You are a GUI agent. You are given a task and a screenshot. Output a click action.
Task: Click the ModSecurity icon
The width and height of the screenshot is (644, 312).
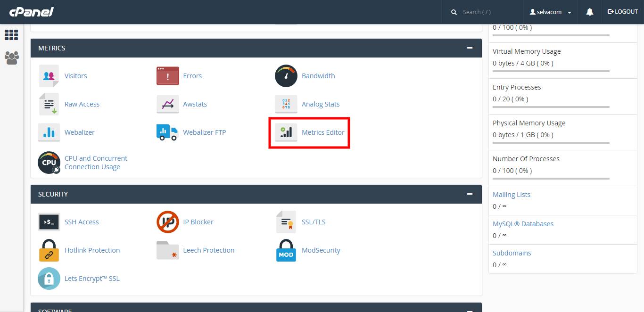coord(286,250)
